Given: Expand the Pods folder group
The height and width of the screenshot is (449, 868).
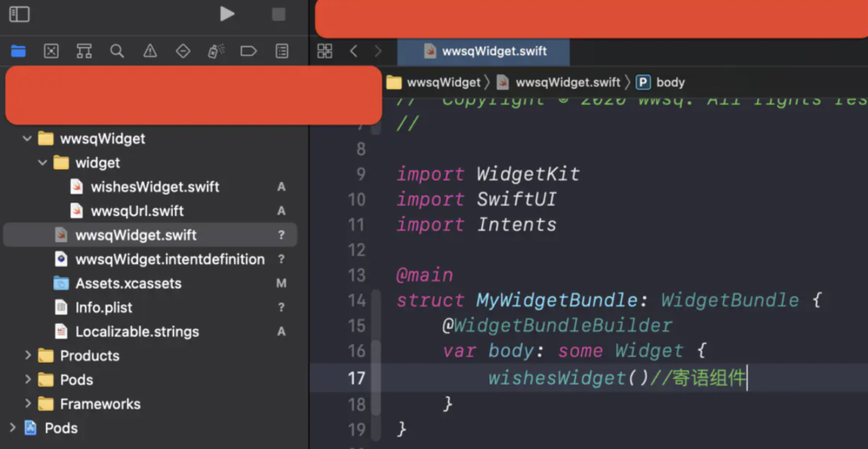Looking at the screenshot, I should click(28, 380).
